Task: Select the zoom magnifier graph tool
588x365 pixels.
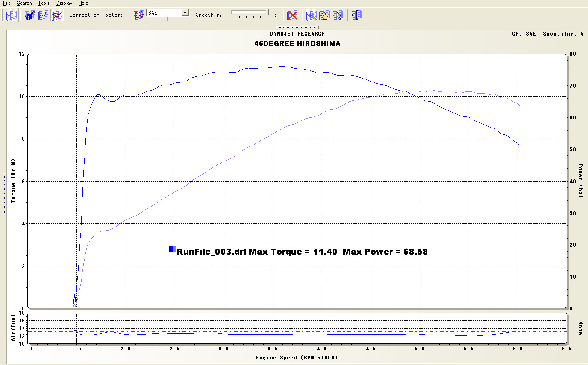Action: coord(312,15)
